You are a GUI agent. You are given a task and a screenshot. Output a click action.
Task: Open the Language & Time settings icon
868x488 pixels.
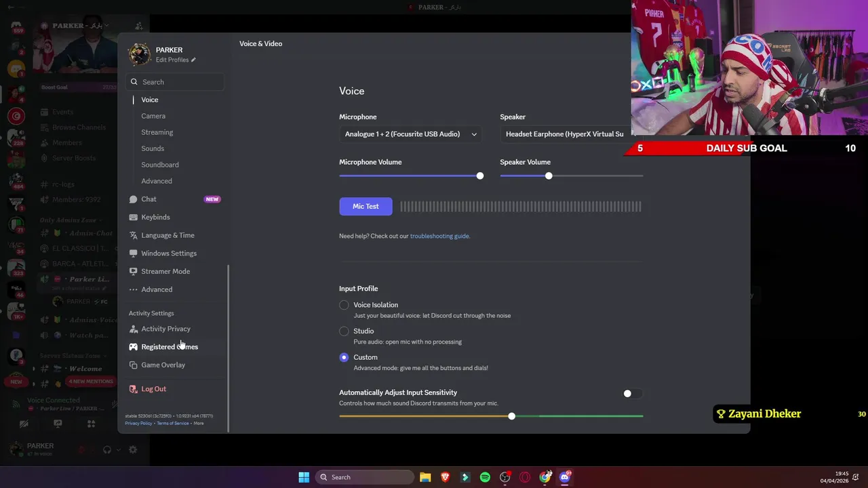click(134, 235)
